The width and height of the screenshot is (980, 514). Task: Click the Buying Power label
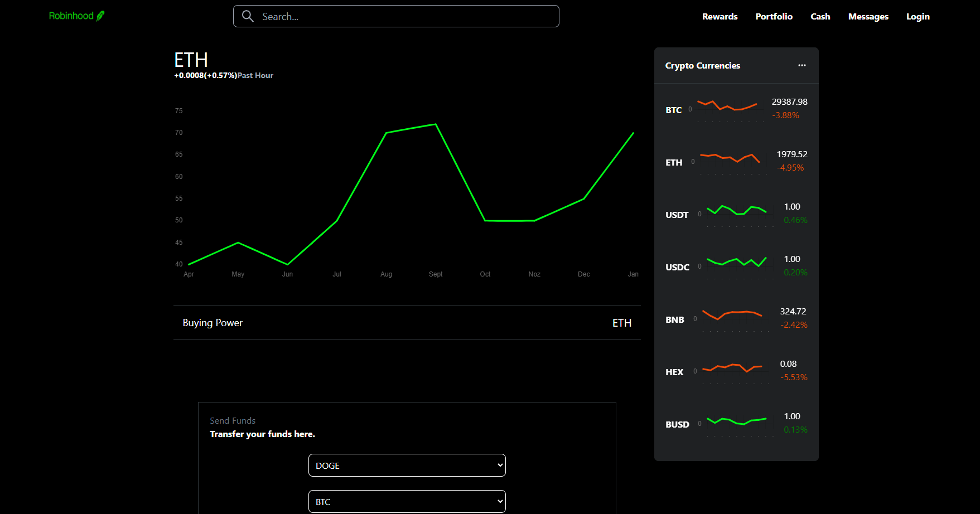tap(213, 323)
